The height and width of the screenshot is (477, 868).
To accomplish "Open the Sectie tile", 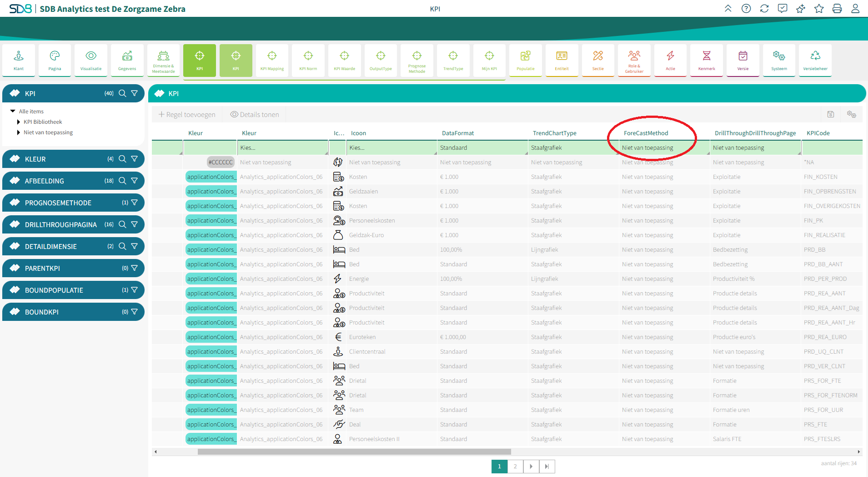I will point(598,60).
